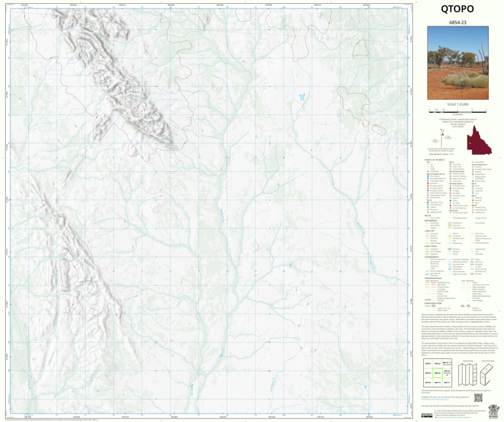Select the POINTS OF INTEREST legend heading
The height and width of the screenshot is (422, 504).
coord(434,159)
